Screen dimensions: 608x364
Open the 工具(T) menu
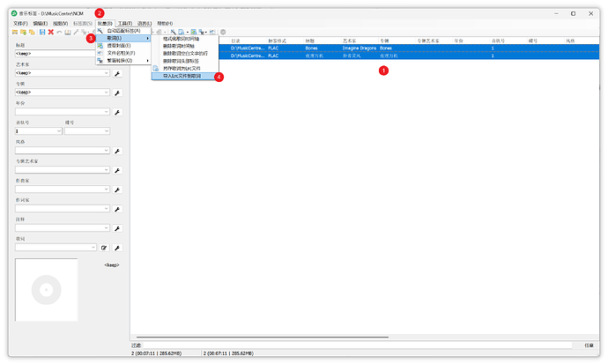pyautogui.click(x=125, y=24)
